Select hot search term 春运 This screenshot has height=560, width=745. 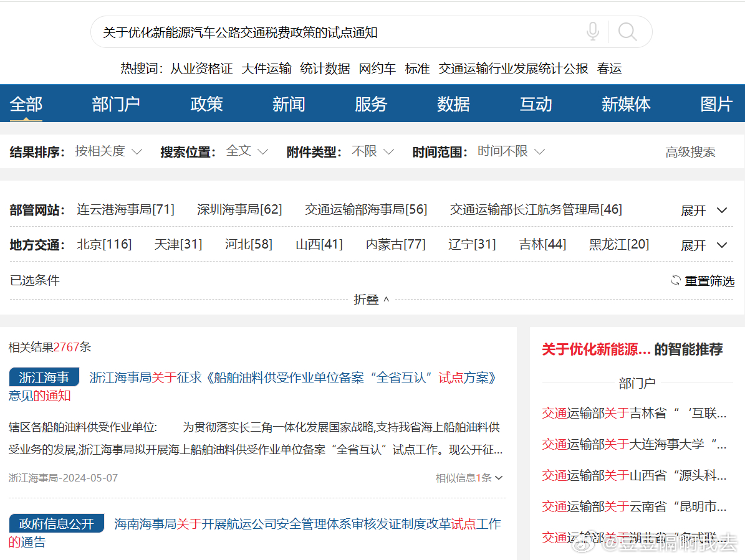tap(609, 69)
